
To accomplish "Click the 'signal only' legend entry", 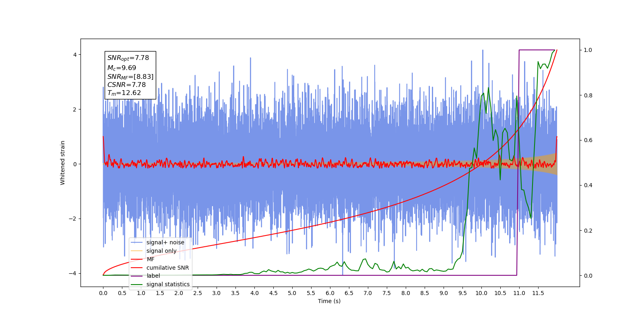I will tap(154, 251).
